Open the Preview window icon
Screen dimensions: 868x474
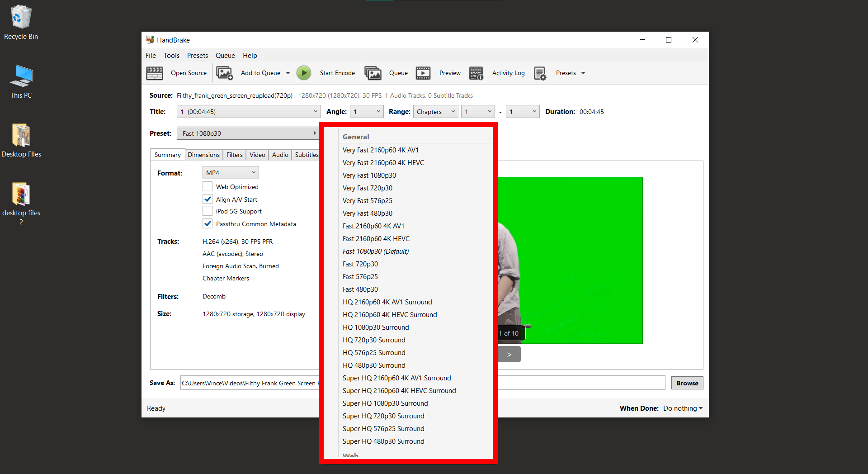(x=423, y=73)
